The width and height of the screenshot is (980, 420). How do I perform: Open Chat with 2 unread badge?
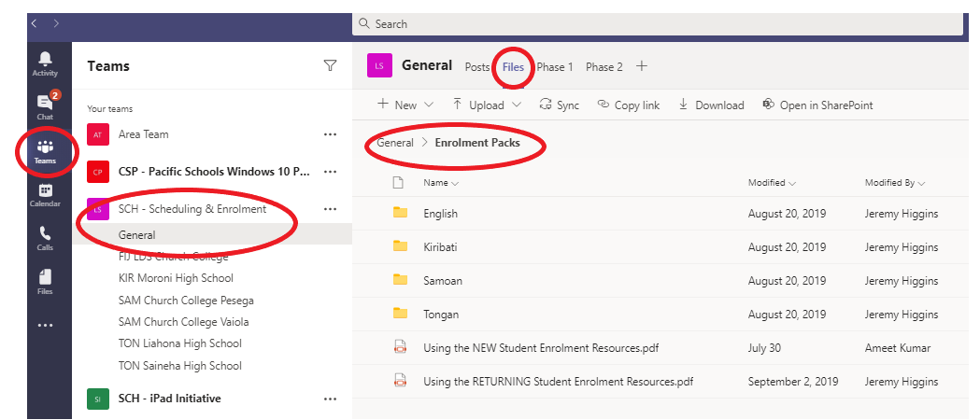[x=45, y=106]
